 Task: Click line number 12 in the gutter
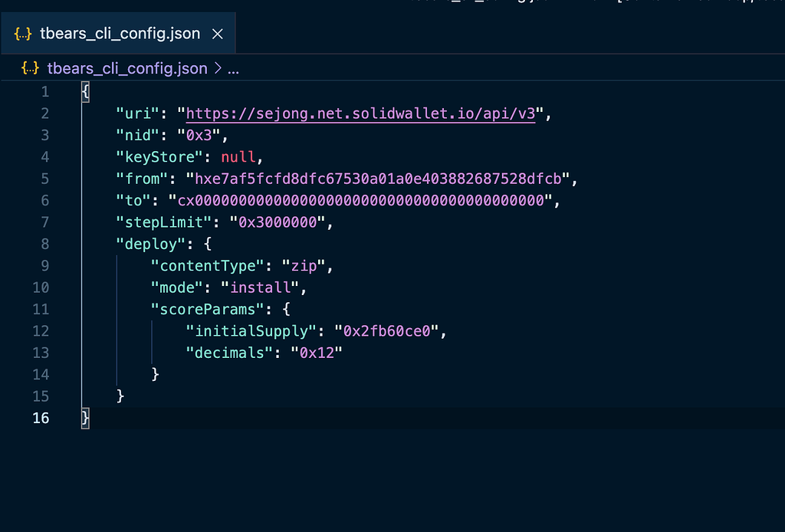[x=40, y=330]
